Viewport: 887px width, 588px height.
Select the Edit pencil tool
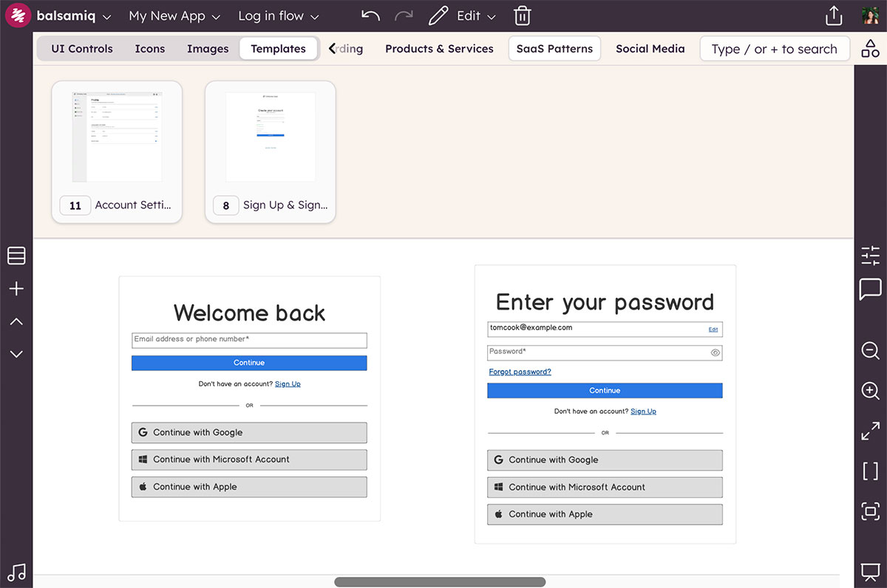coord(438,15)
